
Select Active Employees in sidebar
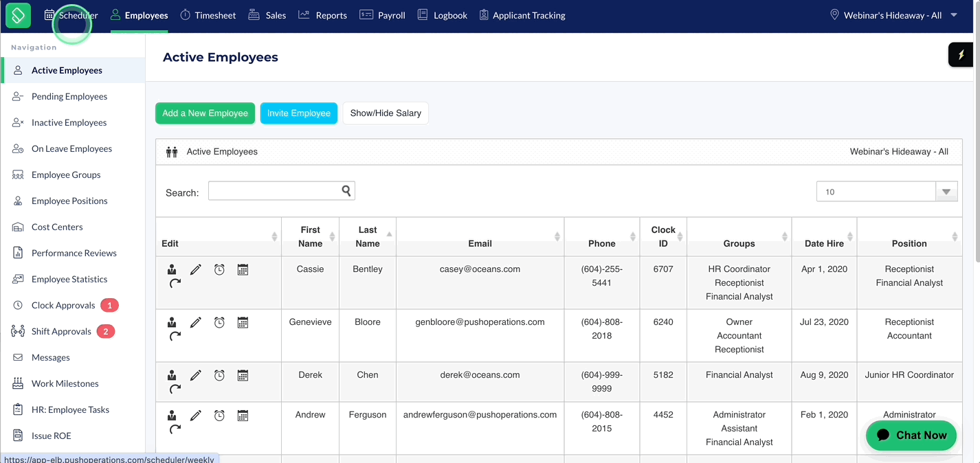coord(73,70)
